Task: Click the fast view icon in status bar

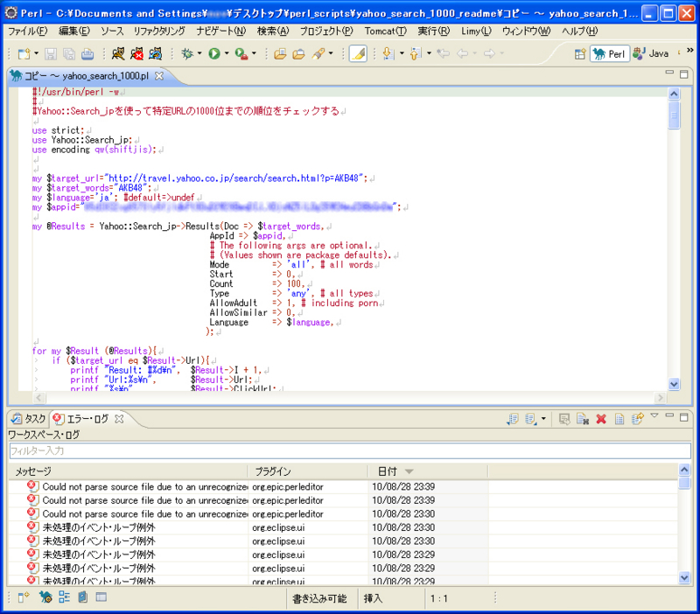Action: click(24, 597)
